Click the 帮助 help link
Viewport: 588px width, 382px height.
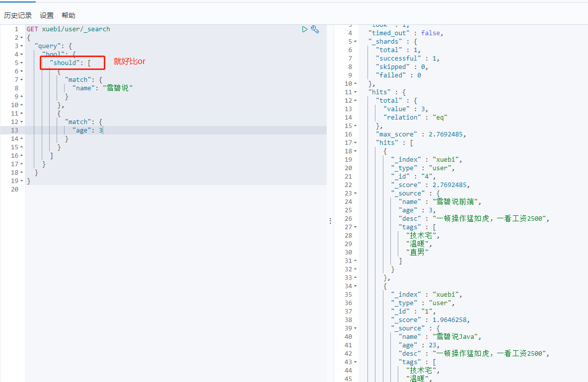tap(69, 15)
